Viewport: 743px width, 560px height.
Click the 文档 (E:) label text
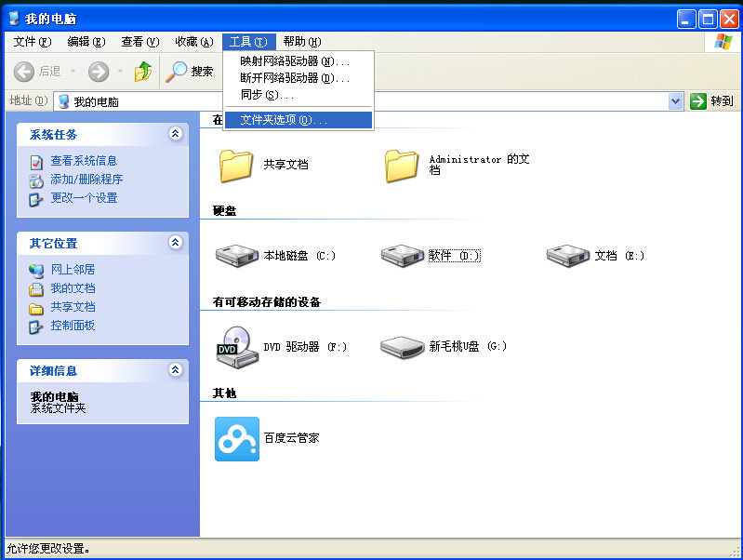click(x=619, y=256)
